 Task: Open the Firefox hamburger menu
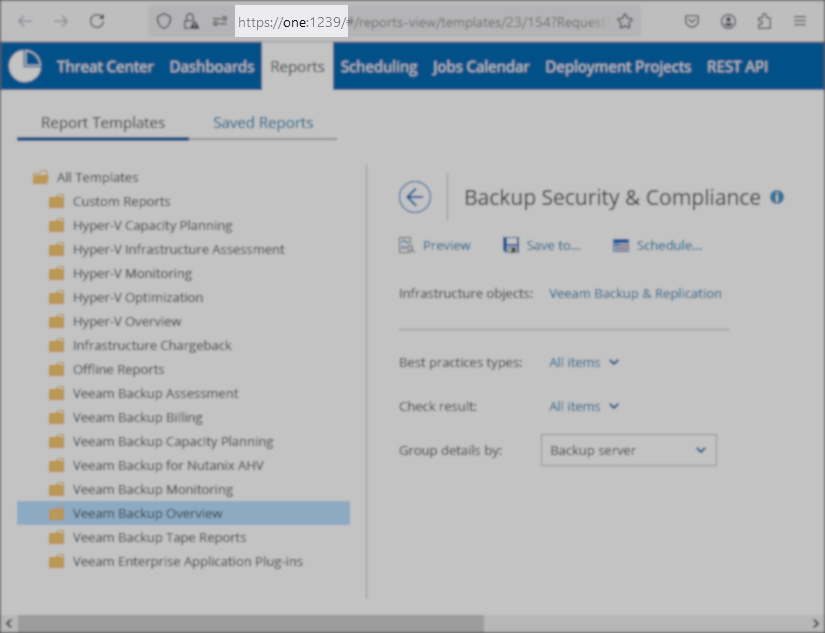799,21
